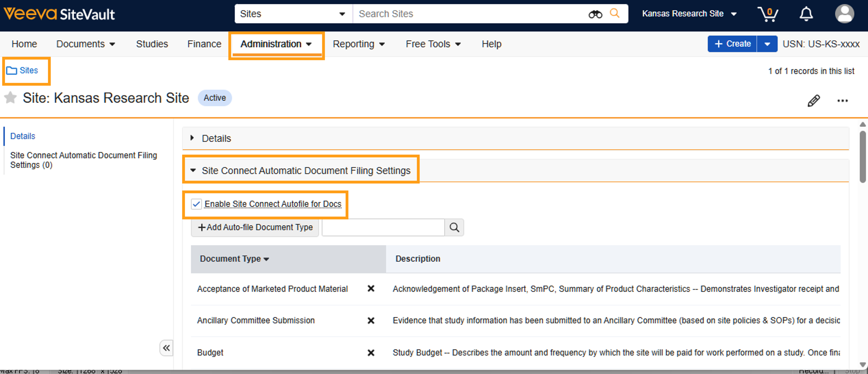
Task: Open the shopping cart icon
Action: 768,14
